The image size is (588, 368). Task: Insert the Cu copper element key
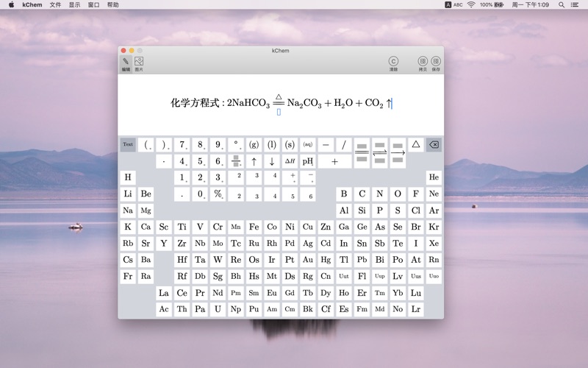(x=308, y=227)
